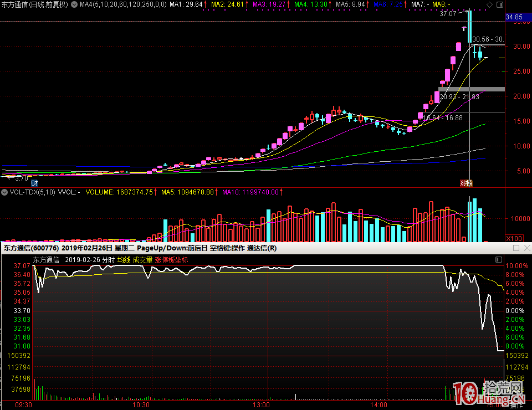Click the 操作 button at bottom right

coord(516,406)
